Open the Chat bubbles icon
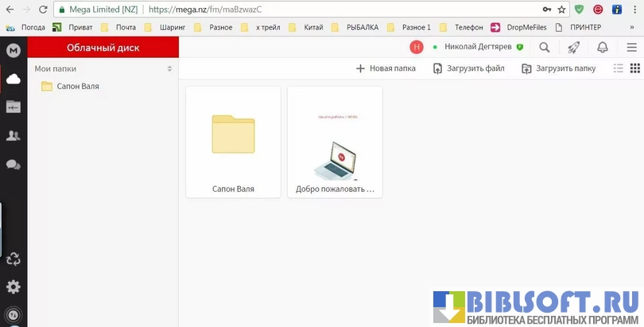The image size is (644, 327). coord(13,165)
